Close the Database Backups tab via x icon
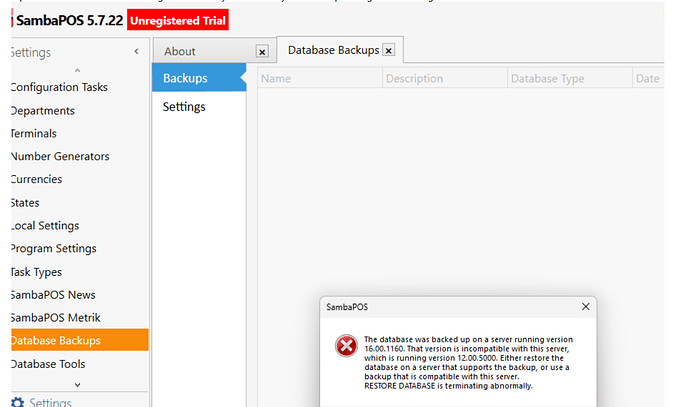689x407 pixels. click(389, 50)
